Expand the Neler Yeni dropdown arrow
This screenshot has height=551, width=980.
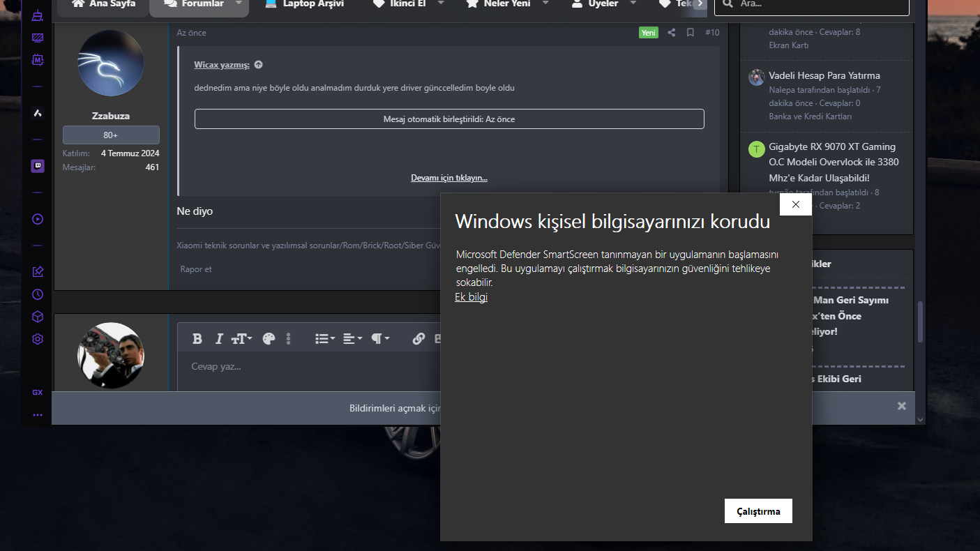tap(545, 3)
